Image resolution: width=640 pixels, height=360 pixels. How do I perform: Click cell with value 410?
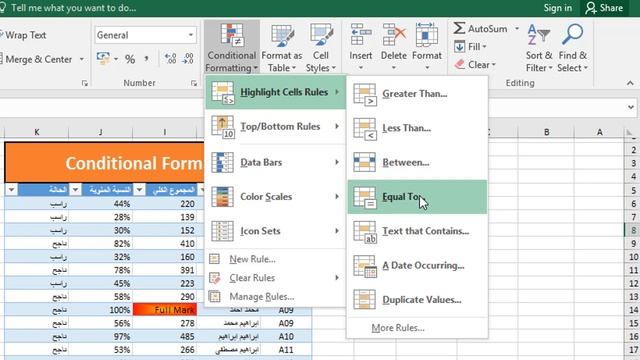[x=165, y=244]
